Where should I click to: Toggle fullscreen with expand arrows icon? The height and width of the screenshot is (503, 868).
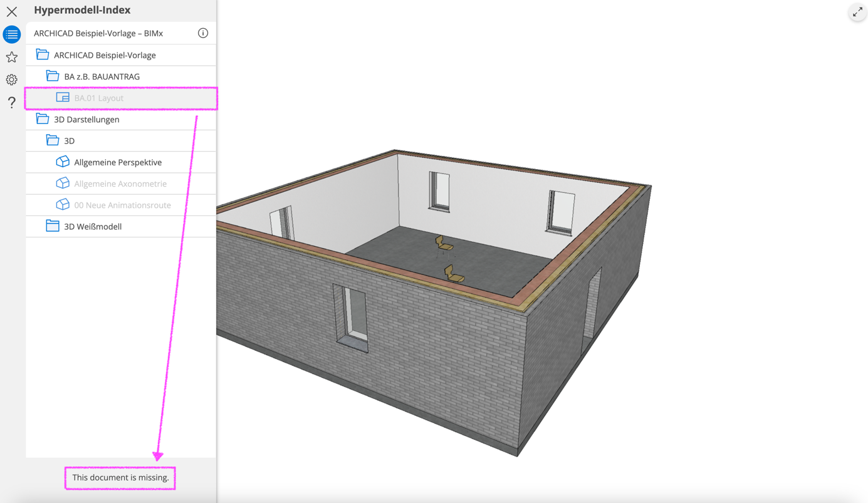coord(857,12)
